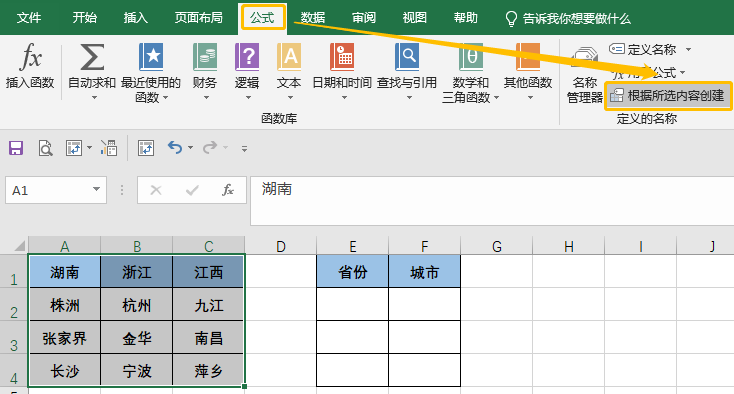The image size is (734, 394).
Task: Click Create from Selection (根据所选内容创建)
Action: coord(668,96)
